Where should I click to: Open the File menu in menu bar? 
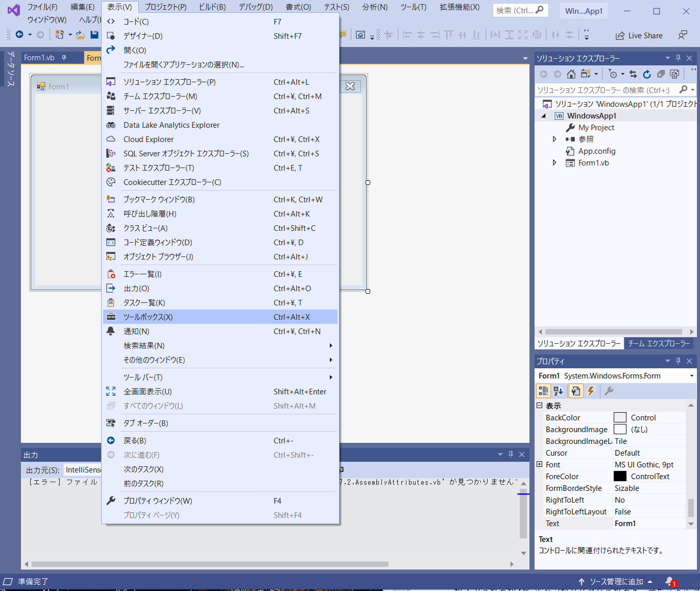tap(42, 7)
